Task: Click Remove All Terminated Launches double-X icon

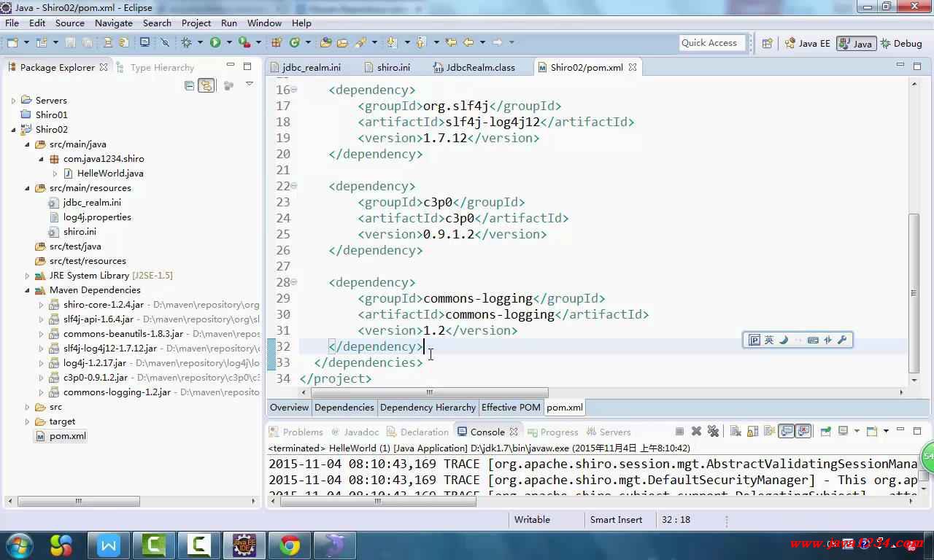Action: click(713, 432)
